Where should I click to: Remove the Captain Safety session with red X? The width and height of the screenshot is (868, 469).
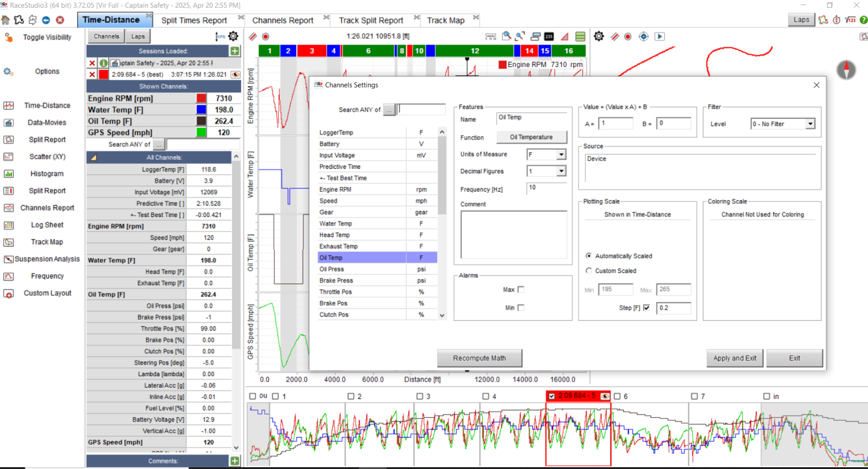coord(92,63)
